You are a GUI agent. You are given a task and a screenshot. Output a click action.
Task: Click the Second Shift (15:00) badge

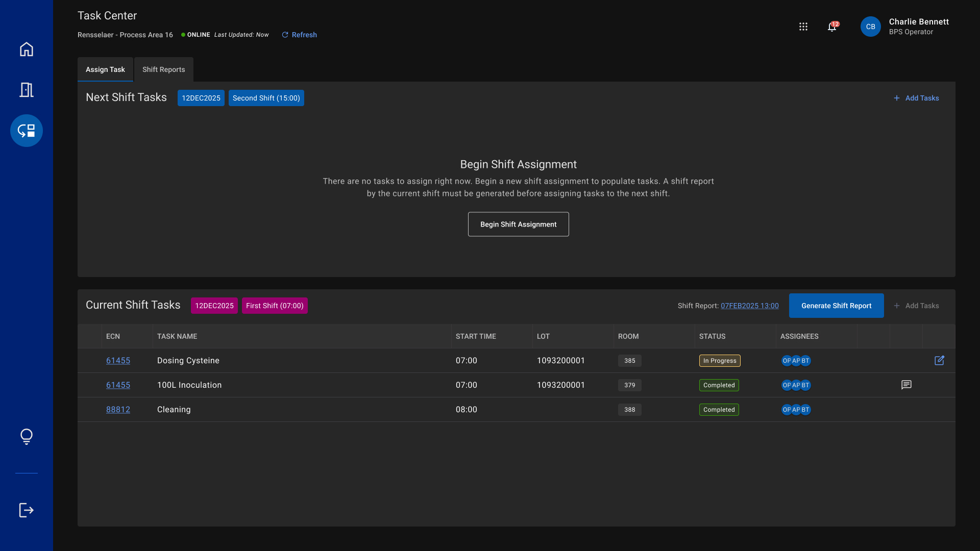pos(266,98)
